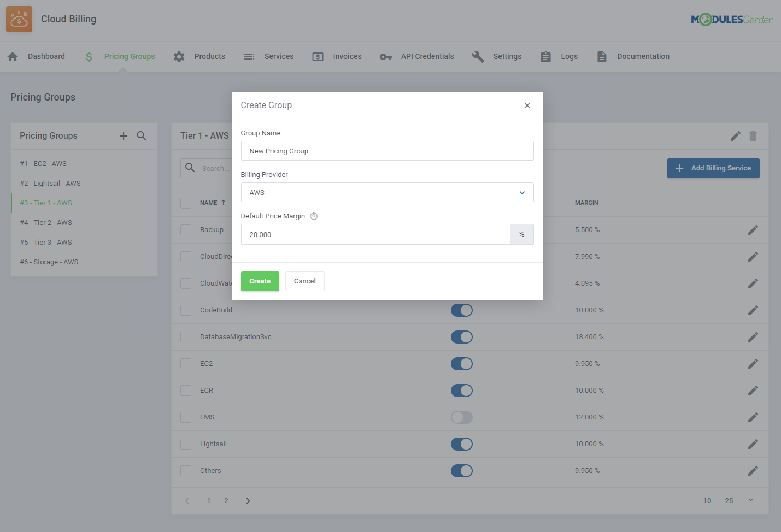Add a new pricing group with plus icon
The image size is (781, 532).
pyautogui.click(x=124, y=136)
